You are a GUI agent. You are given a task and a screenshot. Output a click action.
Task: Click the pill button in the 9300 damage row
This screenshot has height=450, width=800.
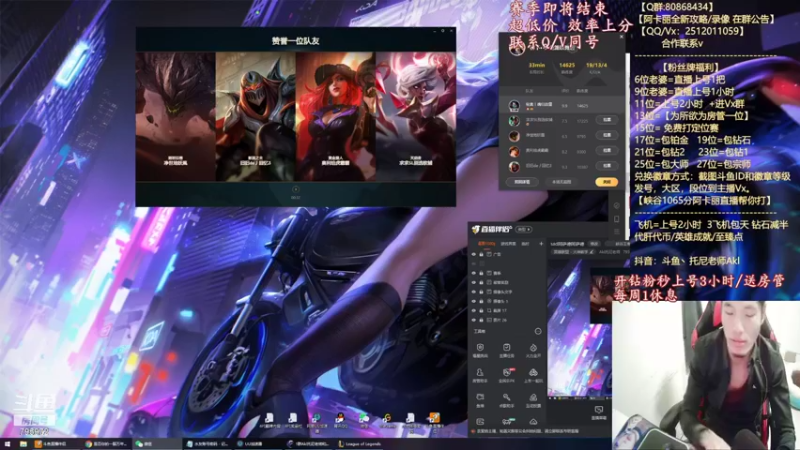click(x=607, y=151)
